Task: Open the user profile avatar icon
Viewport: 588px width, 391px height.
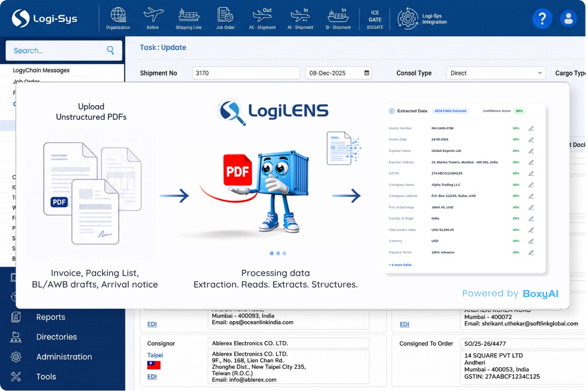Action: (568, 19)
